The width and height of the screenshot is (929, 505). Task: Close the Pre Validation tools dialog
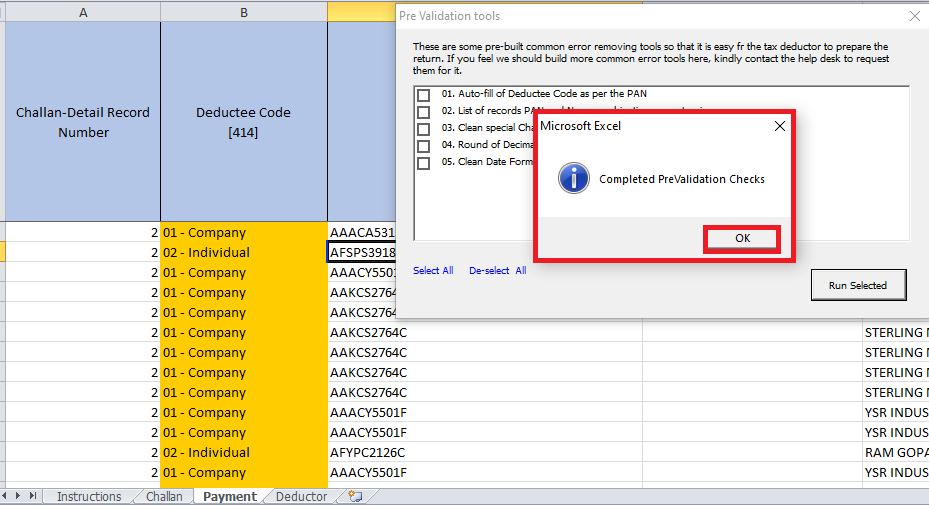(x=914, y=16)
